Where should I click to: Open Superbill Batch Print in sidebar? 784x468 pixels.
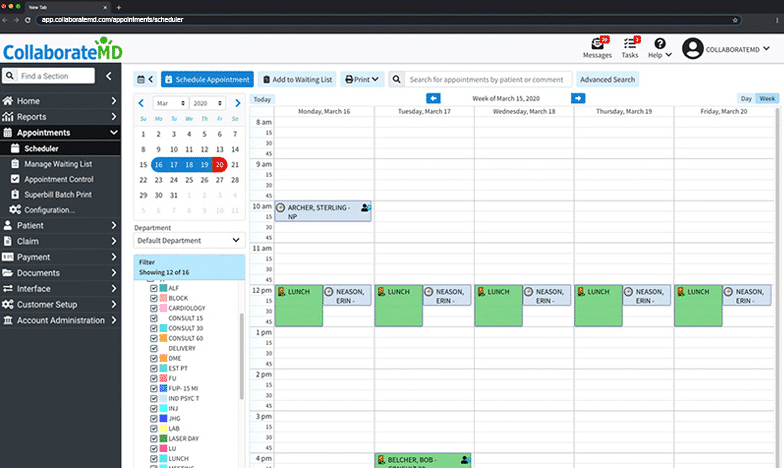60,194
